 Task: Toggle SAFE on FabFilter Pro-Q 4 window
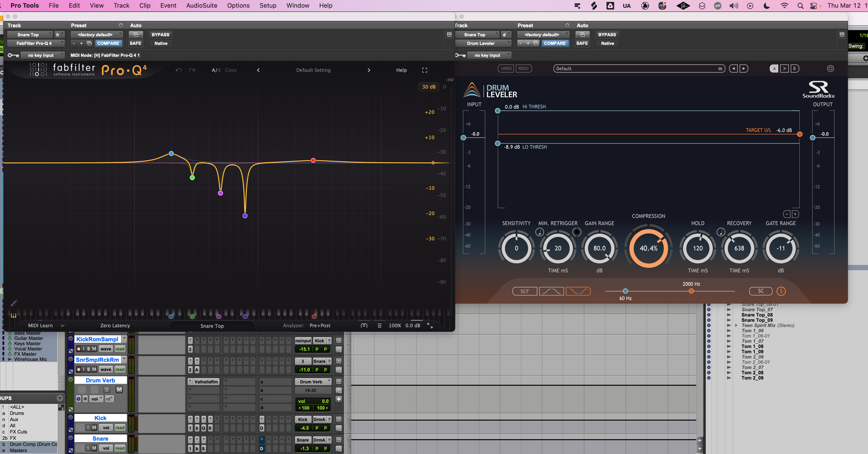tap(136, 43)
